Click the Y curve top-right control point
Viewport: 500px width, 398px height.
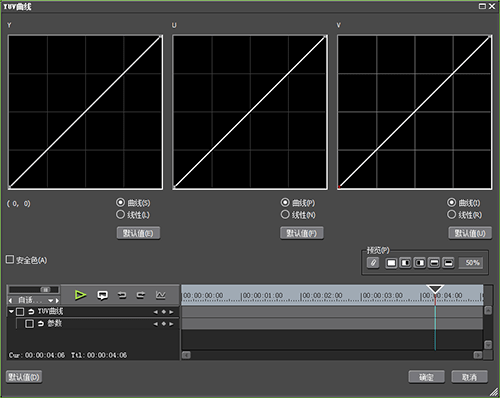tap(161, 37)
